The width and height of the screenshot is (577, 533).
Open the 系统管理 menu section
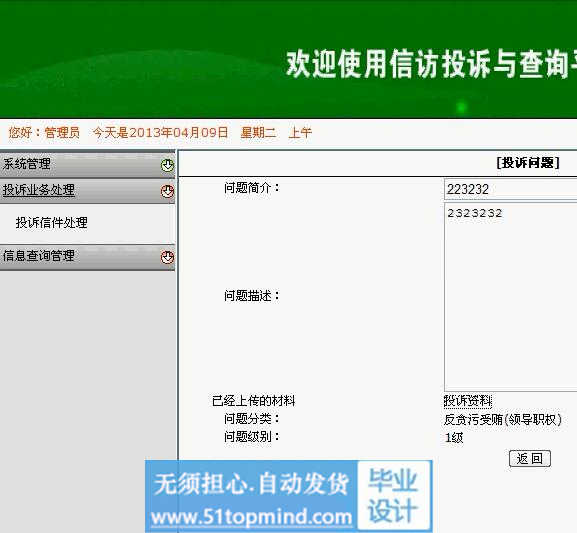coord(87,164)
